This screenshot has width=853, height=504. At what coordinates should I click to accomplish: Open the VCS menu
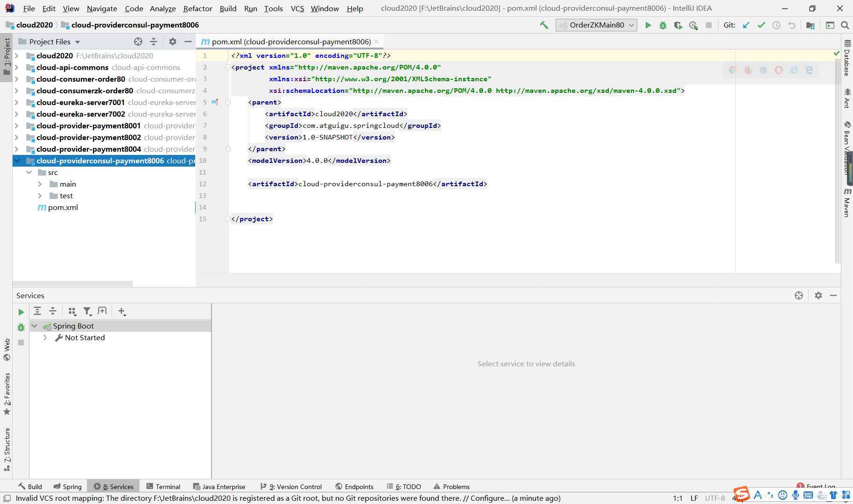[x=297, y=8]
